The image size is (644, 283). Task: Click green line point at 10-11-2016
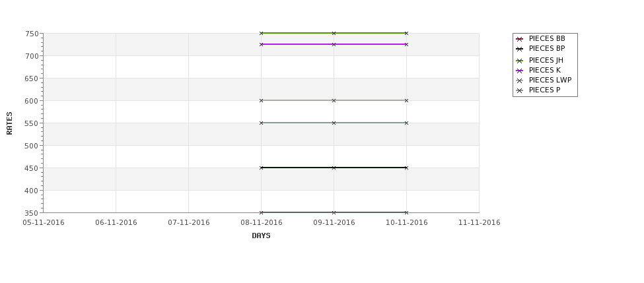[x=406, y=33]
